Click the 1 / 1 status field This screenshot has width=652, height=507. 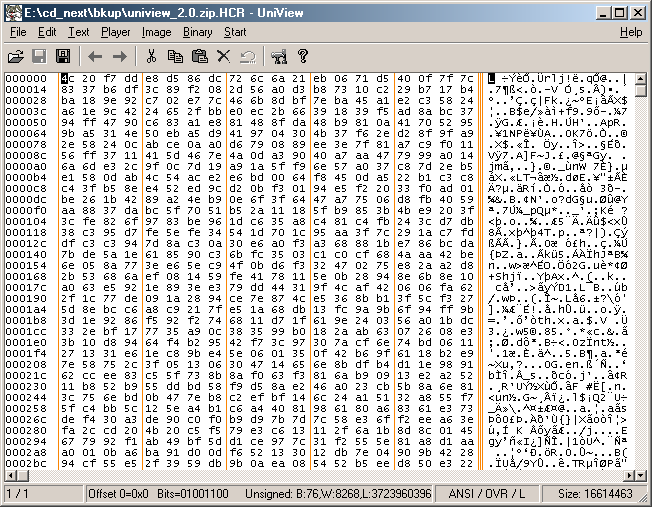[43, 494]
